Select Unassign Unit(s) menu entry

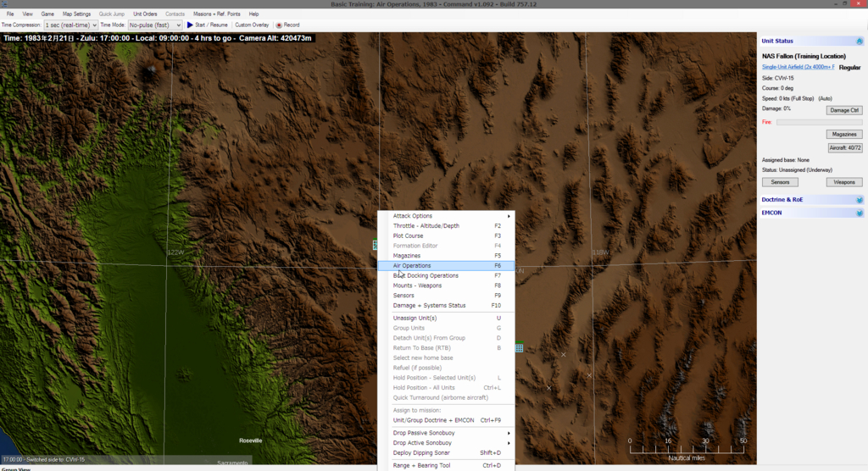(446, 319)
